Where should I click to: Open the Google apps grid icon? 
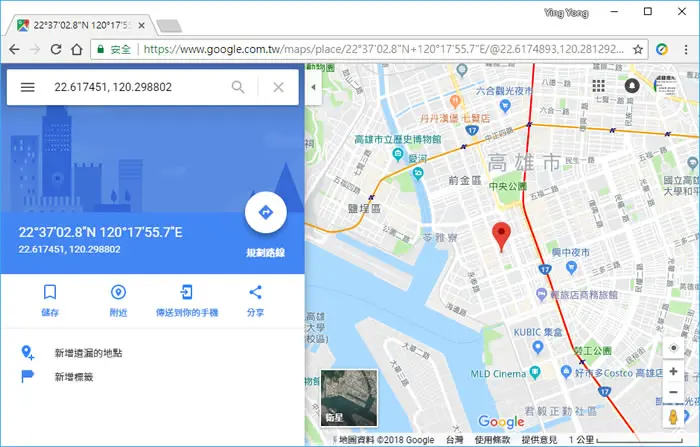pos(599,85)
